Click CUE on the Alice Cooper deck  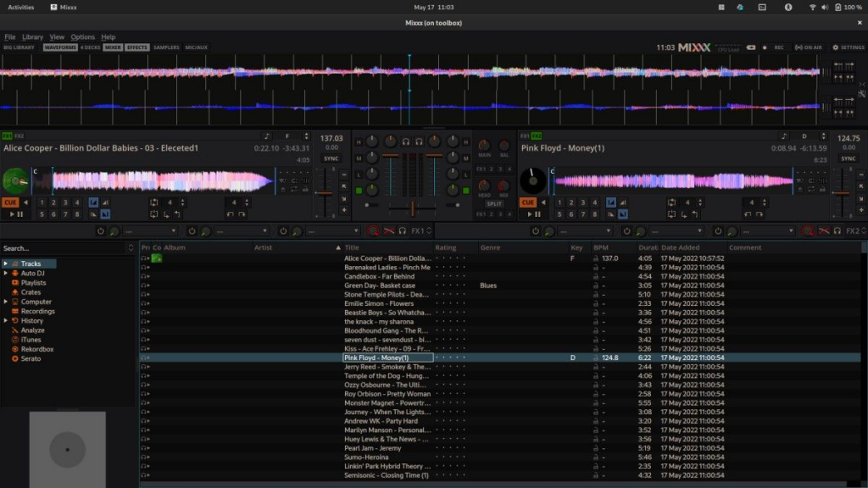click(x=10, y=202)
